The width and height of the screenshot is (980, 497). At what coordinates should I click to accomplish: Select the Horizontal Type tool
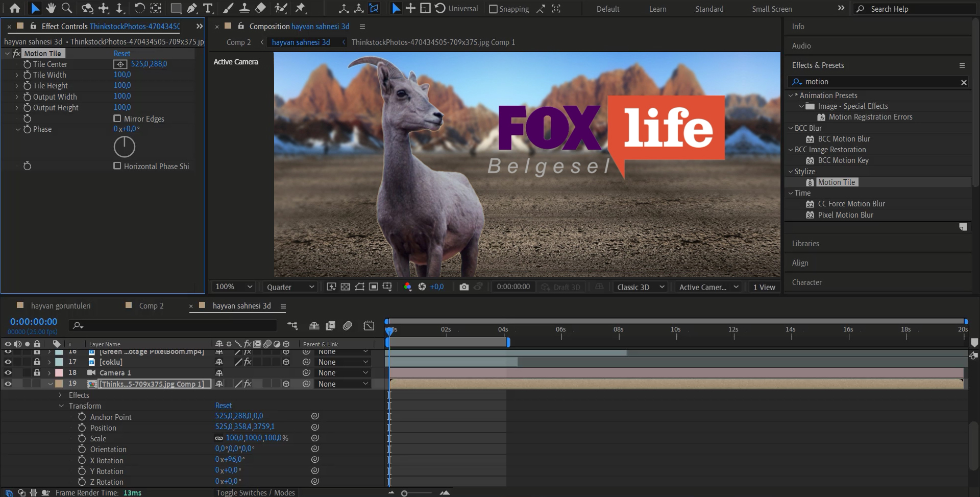(x=208, y=8)
